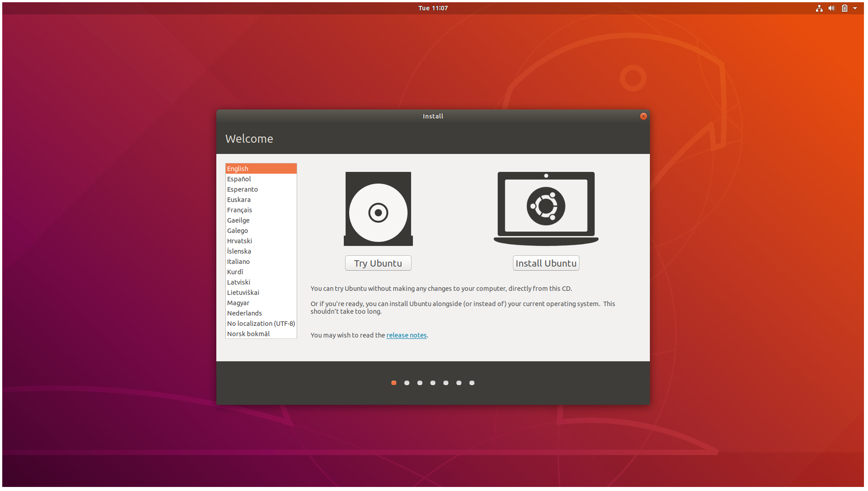
Task: Open the clock showing Tue 11:07
Action: (433, 8)
